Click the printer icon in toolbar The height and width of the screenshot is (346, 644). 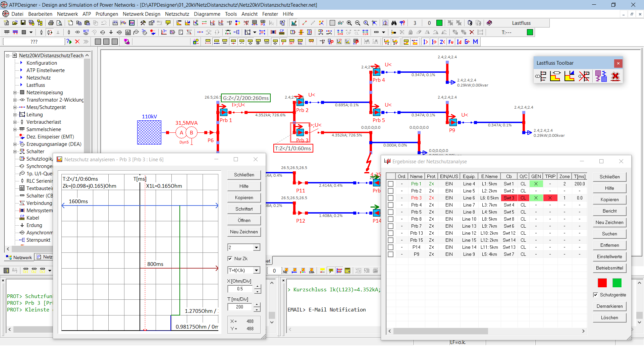[x=51, y=23]
